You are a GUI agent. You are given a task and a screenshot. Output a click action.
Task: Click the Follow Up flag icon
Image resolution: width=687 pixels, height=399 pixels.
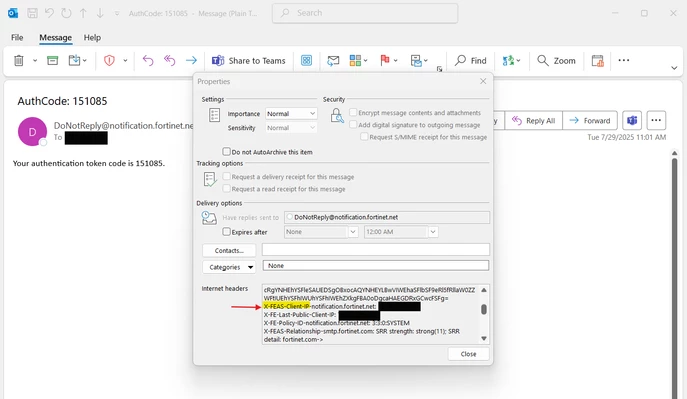pyautogui.click(x=385, y=60)
